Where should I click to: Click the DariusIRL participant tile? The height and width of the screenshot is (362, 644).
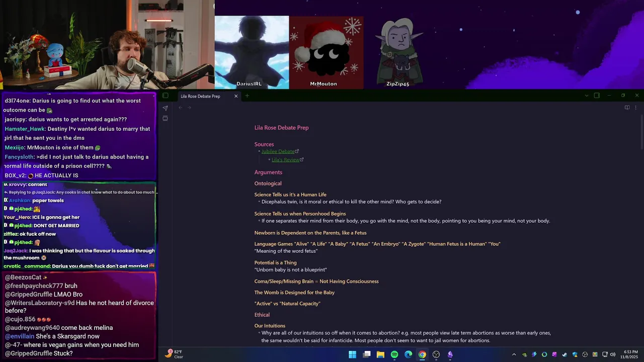point(252,52)
